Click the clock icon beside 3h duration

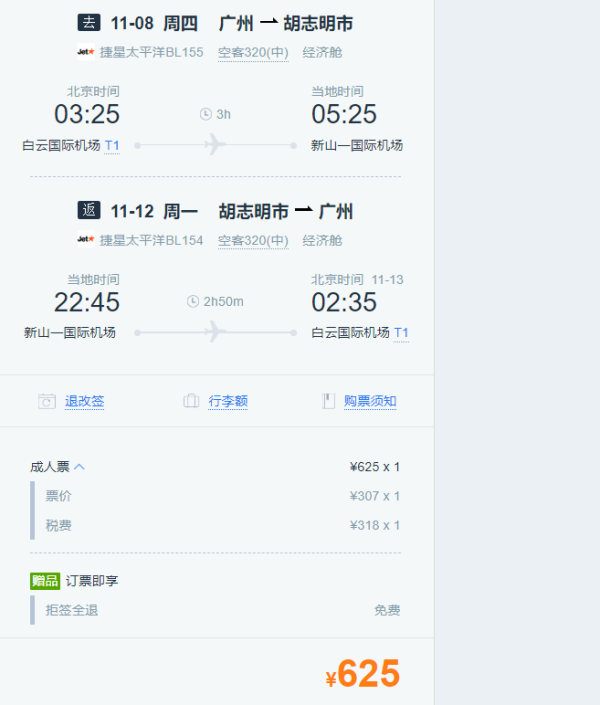click(206, 114)
